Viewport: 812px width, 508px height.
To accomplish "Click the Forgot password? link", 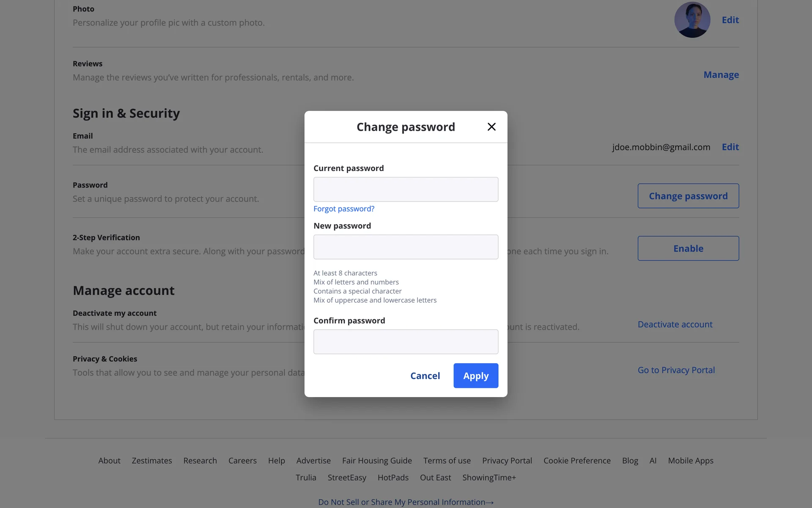I will (343, 209).
